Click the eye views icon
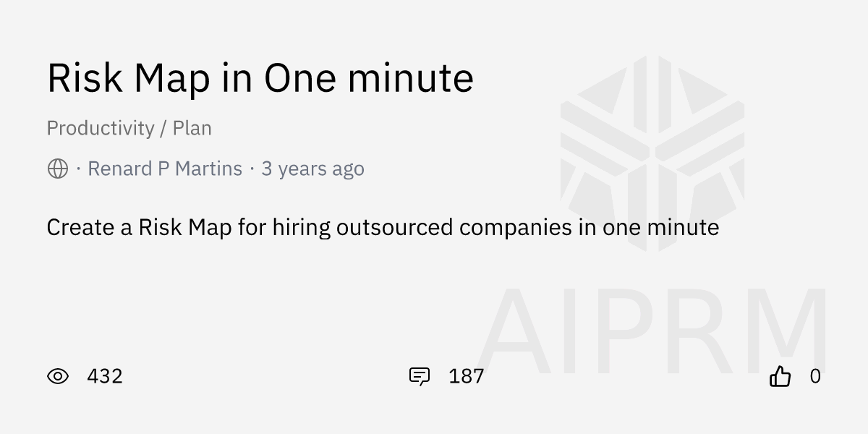The height and width of the screenshot is (434, 868). tap(58, 376)
